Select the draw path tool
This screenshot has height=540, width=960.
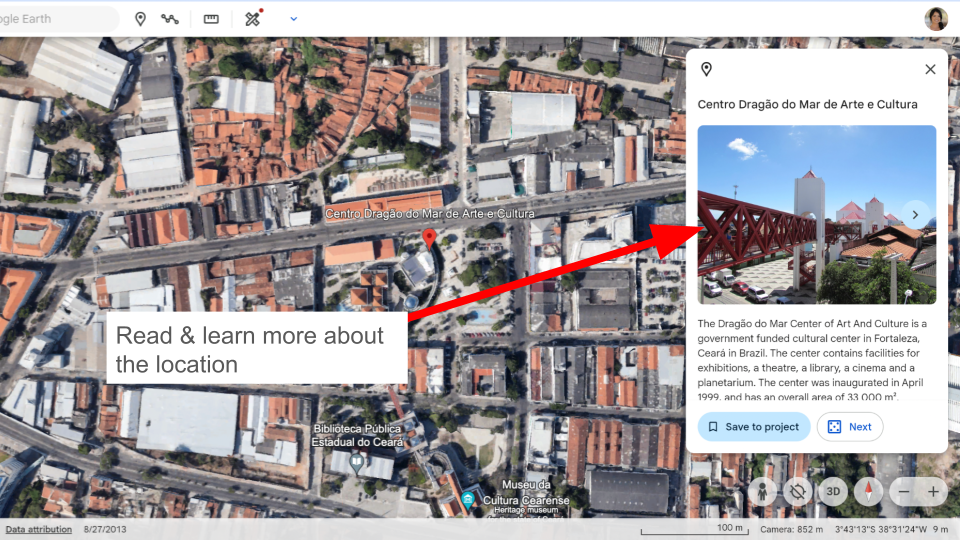tap(170, 19)
